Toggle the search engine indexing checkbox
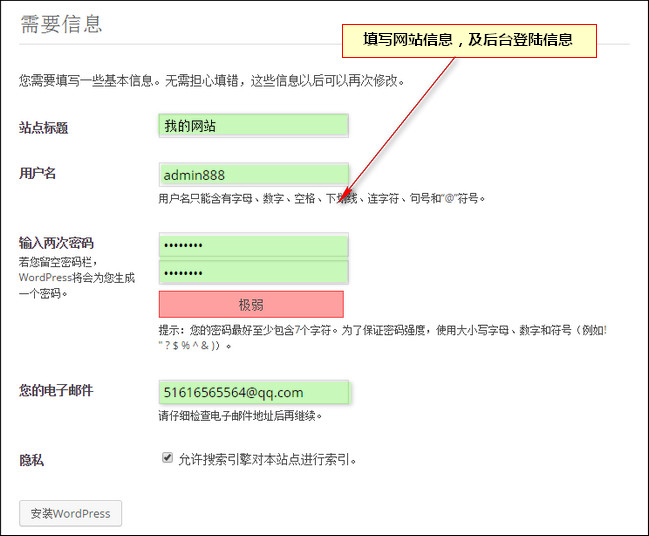649x536 pixels. pos(167,458)
